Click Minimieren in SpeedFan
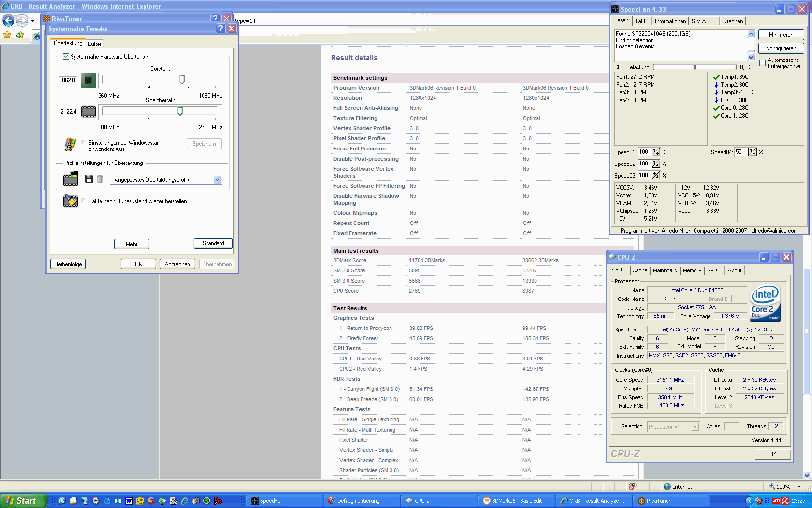Viewport: 812px width, 508px height. [x=781, y=35]
